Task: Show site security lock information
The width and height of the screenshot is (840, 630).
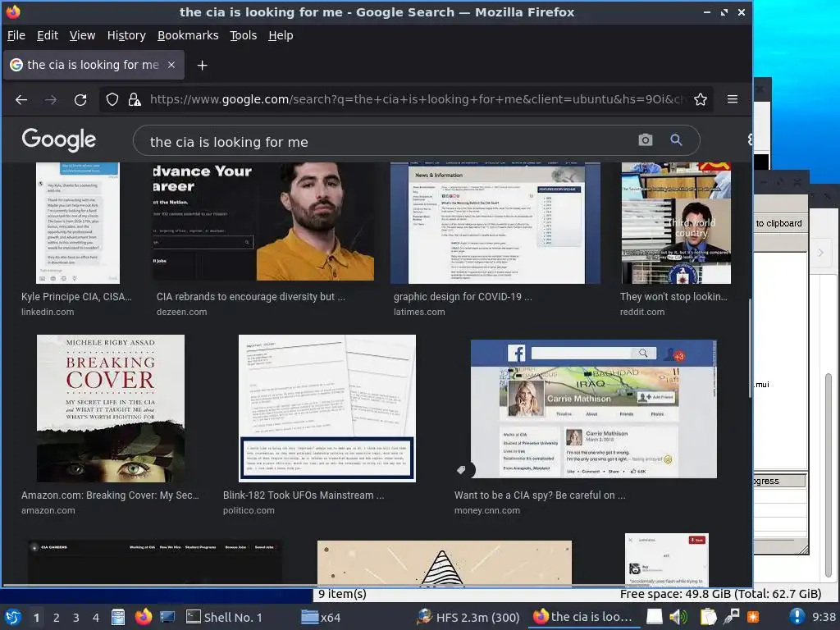Action: point(135,99)
